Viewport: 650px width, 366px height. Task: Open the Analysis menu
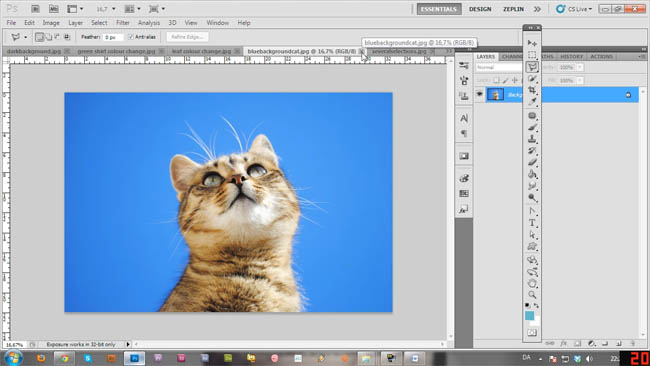click(149, 23)
